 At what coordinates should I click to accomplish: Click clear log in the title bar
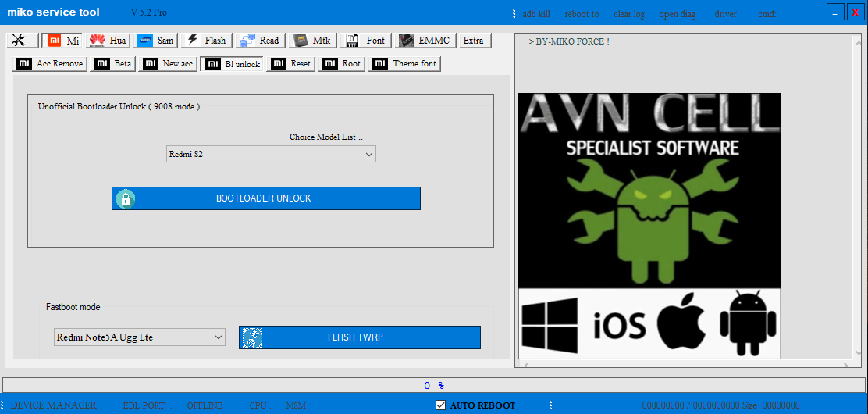629,14
